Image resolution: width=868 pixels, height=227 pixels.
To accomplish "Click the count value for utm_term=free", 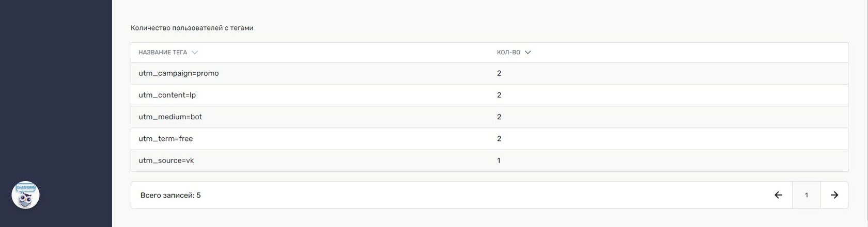I will tap(499, 139).
